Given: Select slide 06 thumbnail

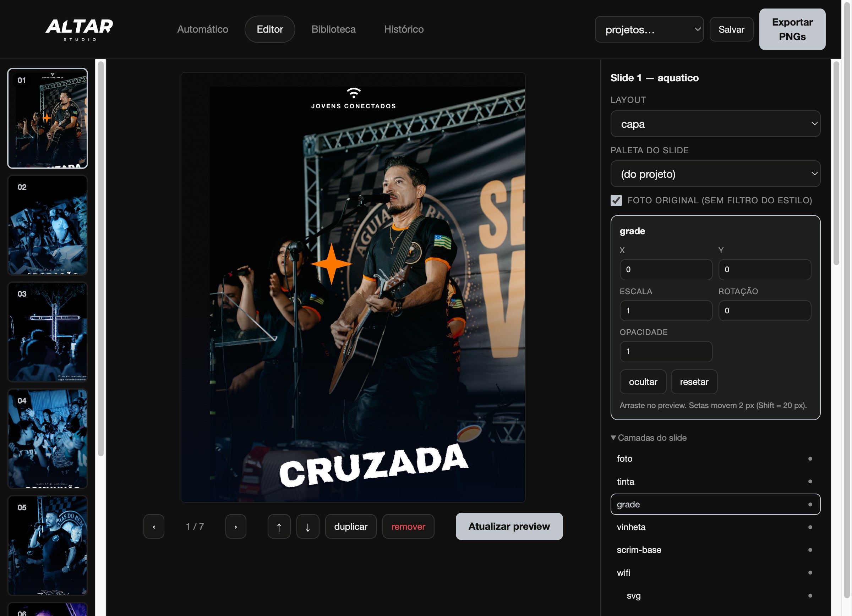Looking at the screenshot, I should pos(48,609).
